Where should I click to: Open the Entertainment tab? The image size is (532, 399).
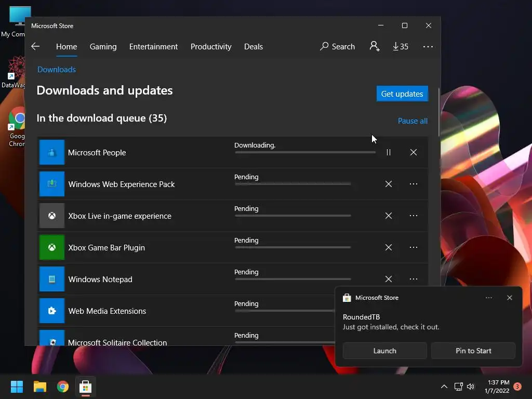click(x=153, y=46)
